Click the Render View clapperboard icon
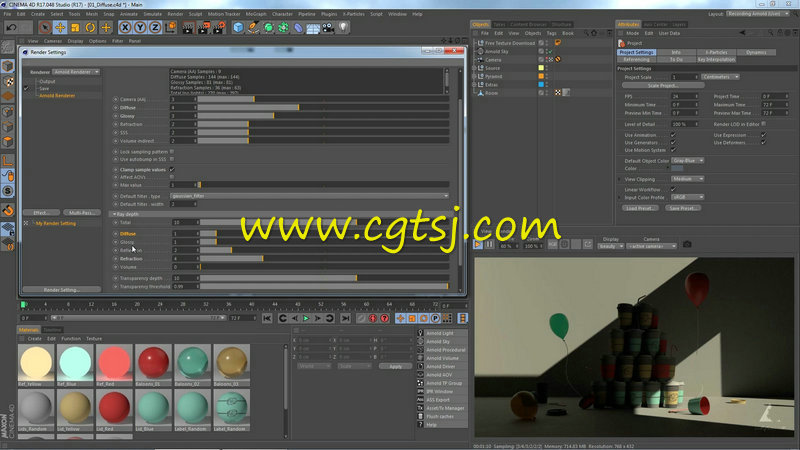The height and width of the screenshot is (450, 800). (x=188, y=28)
